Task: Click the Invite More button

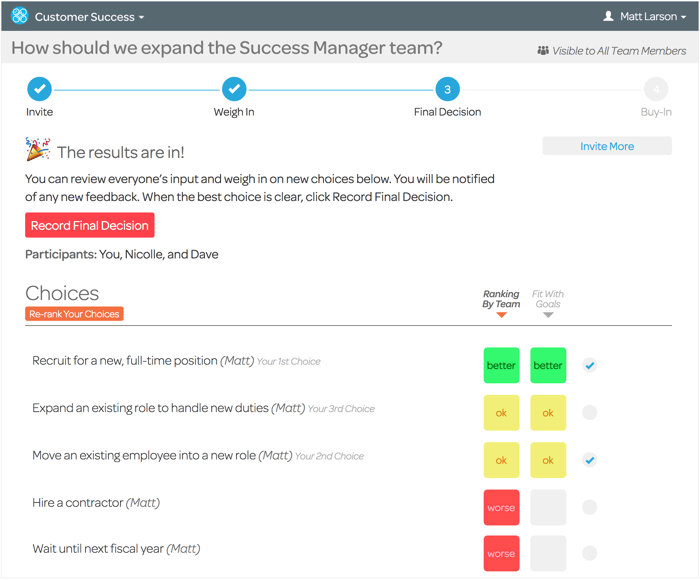Action: (607, 146)
